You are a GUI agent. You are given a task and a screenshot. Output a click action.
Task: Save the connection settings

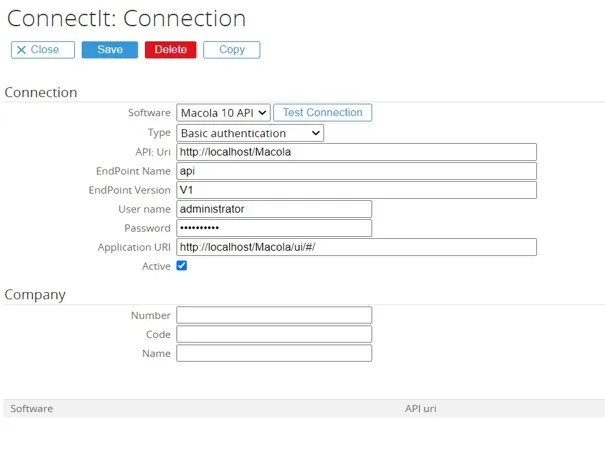pos(109,50)
